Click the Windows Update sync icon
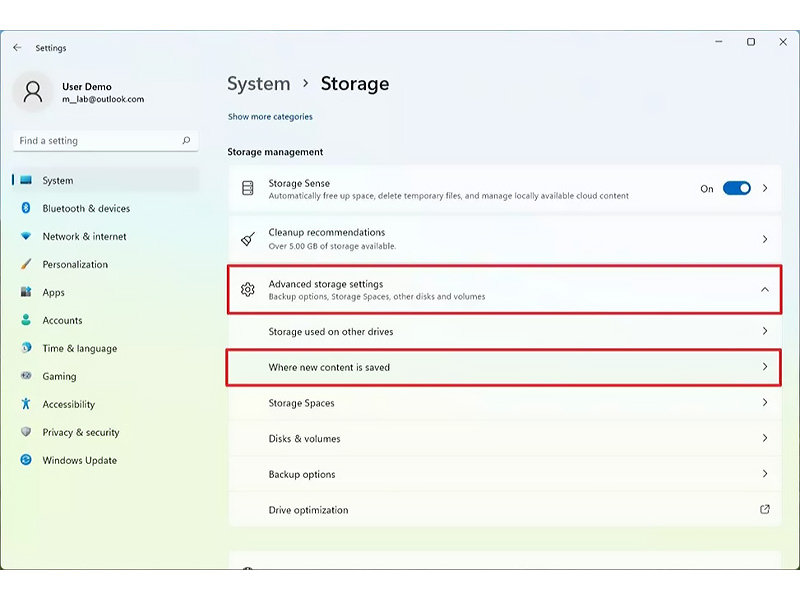Image resolution: width=800 pixels, height=600 pixels. tap(26, 460)
